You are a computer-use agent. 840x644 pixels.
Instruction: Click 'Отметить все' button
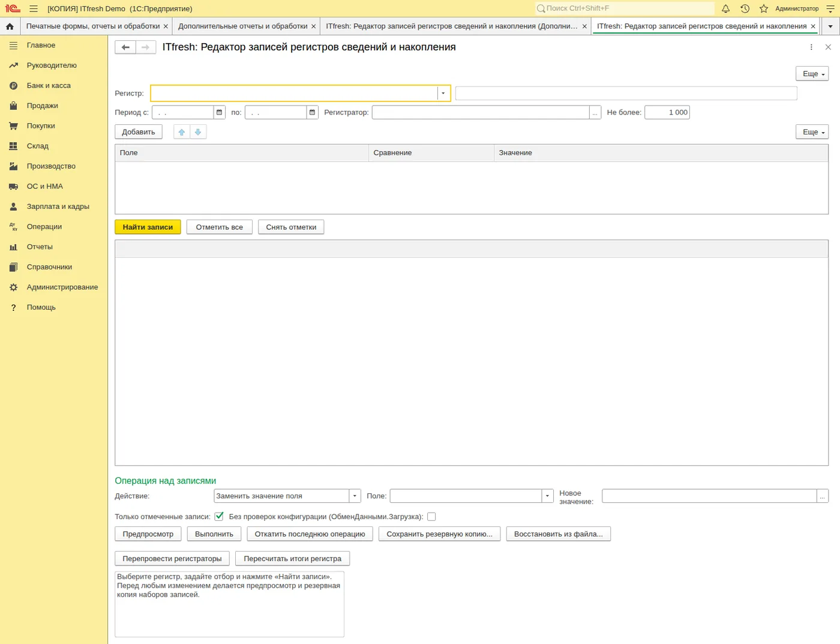(220, 227)
